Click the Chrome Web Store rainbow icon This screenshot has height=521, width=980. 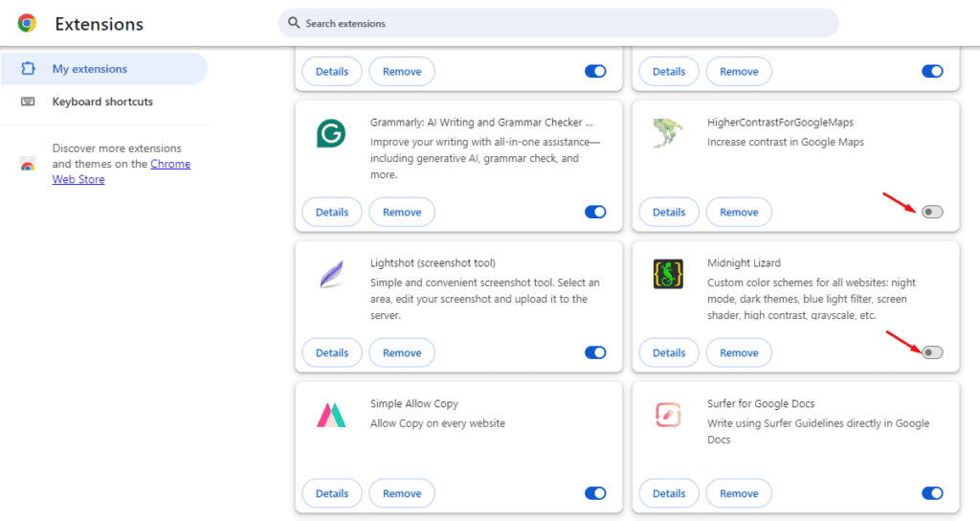(x=28, y=165)
